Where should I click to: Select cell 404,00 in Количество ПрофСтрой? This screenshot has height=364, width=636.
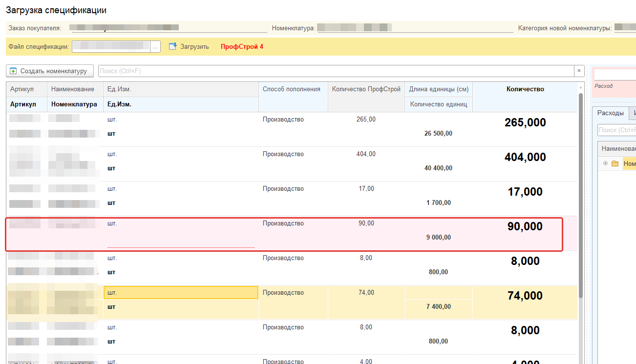pos(366,154)
